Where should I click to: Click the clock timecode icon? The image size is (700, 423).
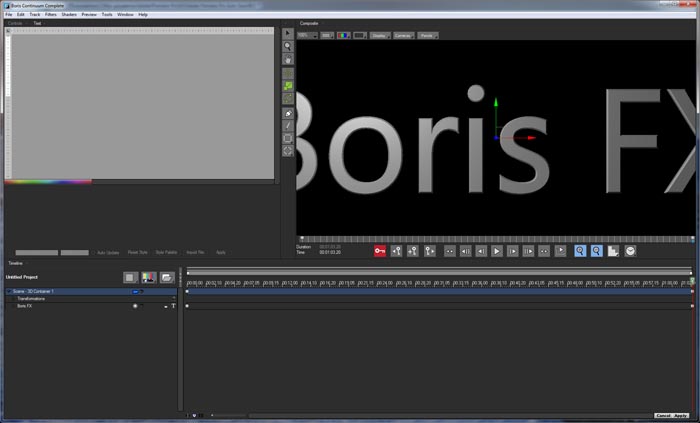coord(630,251)
